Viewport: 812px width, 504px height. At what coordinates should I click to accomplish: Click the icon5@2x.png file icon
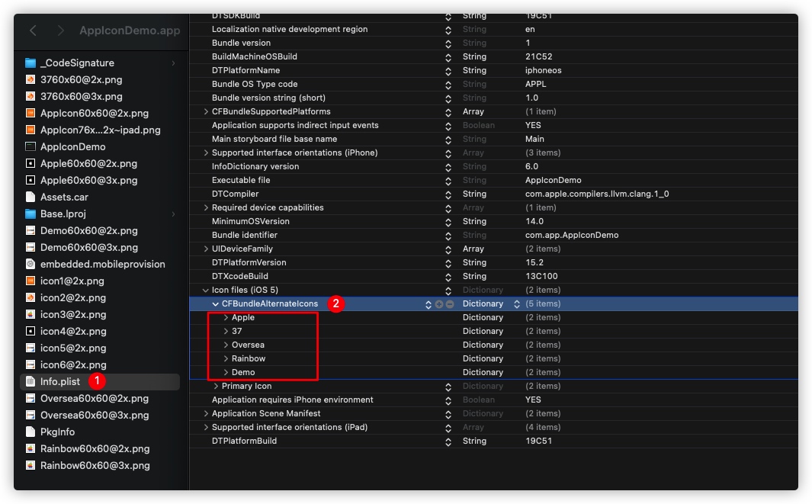[x=30, y=348]
